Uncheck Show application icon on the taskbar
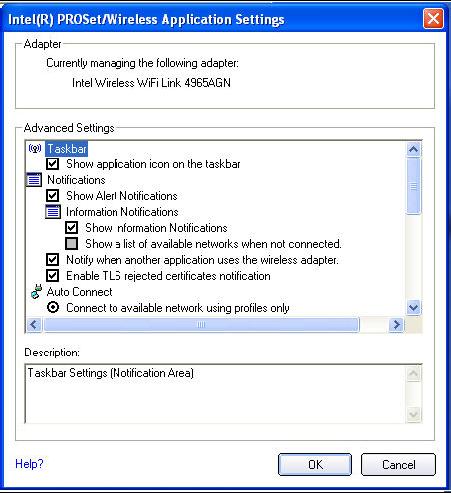Viewport: 451px width, 493px height. 53,164
